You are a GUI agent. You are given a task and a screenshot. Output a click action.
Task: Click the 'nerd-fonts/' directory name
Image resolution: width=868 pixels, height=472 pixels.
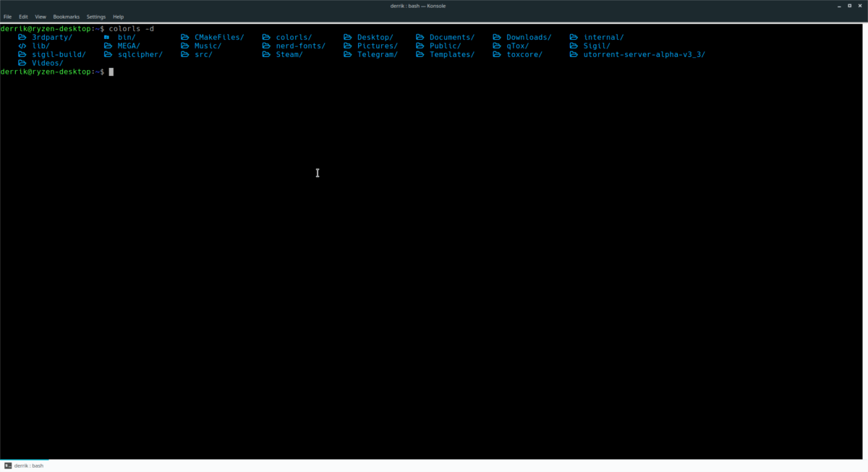tap(301, 46)
